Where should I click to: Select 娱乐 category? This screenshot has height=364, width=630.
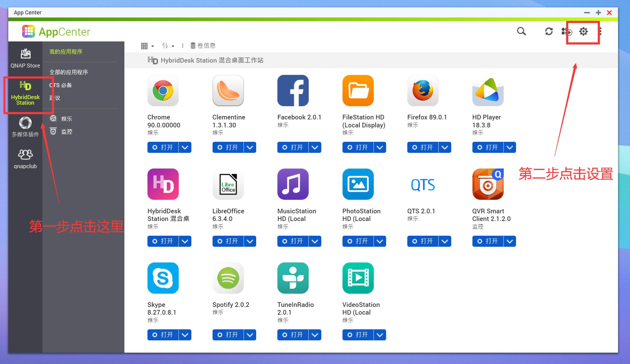tap(61, 119)
